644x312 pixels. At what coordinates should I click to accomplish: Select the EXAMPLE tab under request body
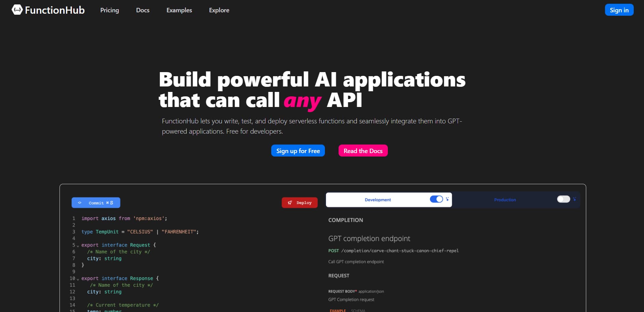click(x=338, y=310)
